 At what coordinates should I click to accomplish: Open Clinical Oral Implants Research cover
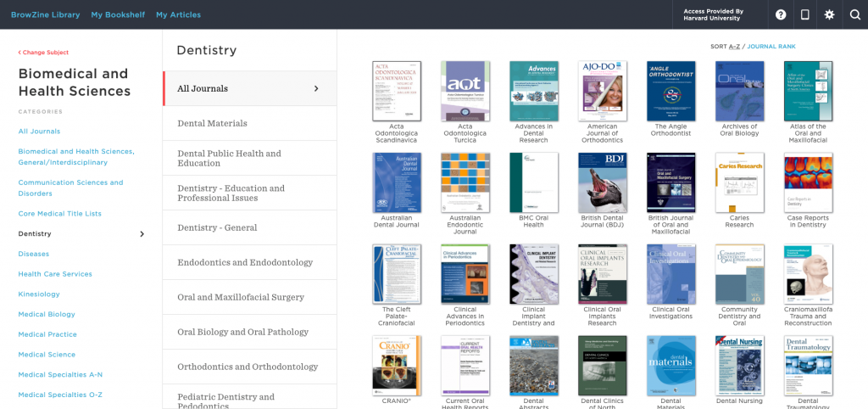click(603, 274)
